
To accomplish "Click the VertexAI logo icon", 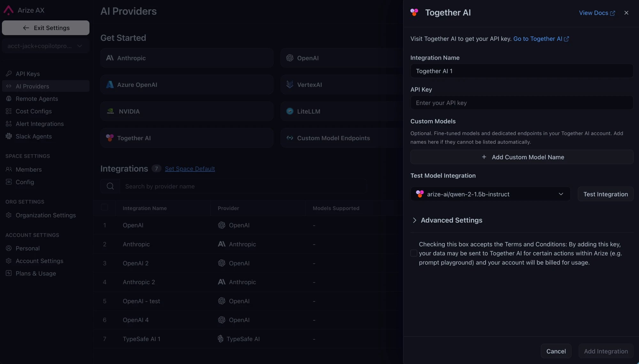I will pyautogui.click(x=289, y=84).
